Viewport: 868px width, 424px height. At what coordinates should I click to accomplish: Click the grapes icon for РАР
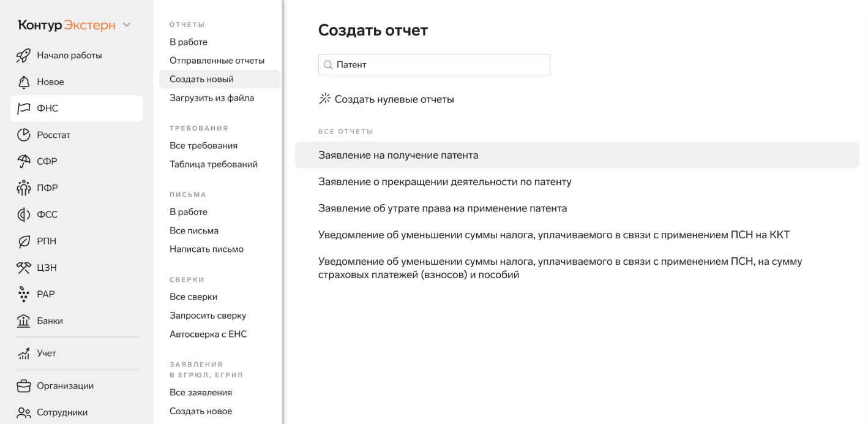pyautogui.click(x=23, y=294)
